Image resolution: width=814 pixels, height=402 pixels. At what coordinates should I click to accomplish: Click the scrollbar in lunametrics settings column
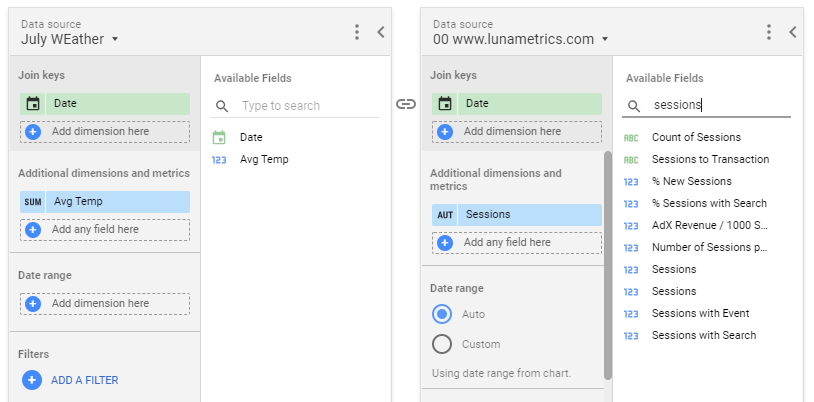pyautogui.click(x=607, y=265)
